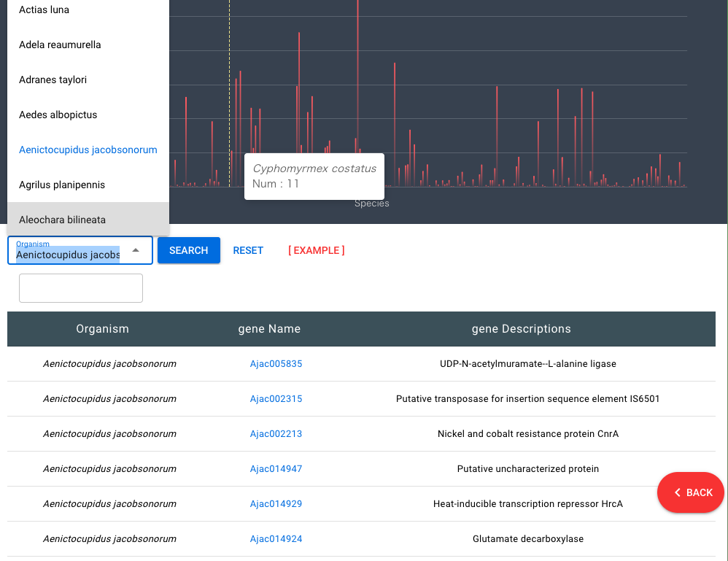Choose Agrilus planipennis option

coord(88,185)
